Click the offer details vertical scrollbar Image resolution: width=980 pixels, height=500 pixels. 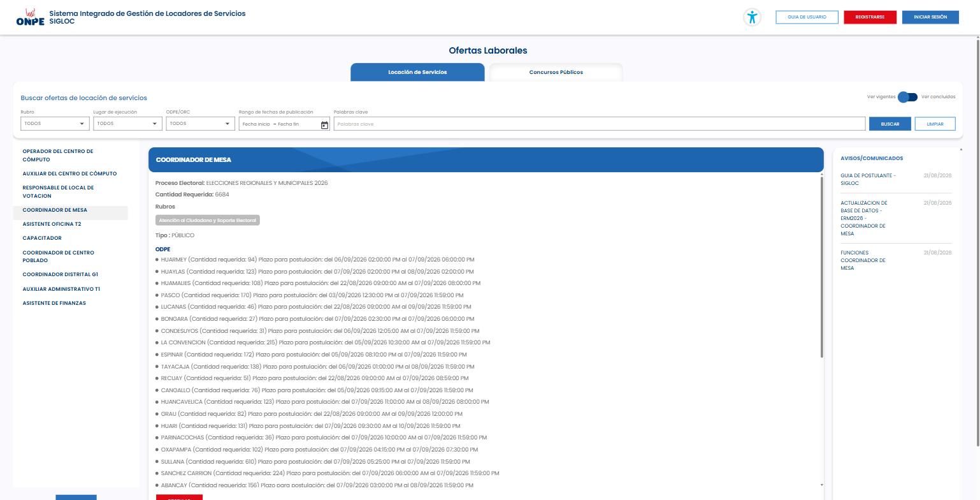[821, 267]
